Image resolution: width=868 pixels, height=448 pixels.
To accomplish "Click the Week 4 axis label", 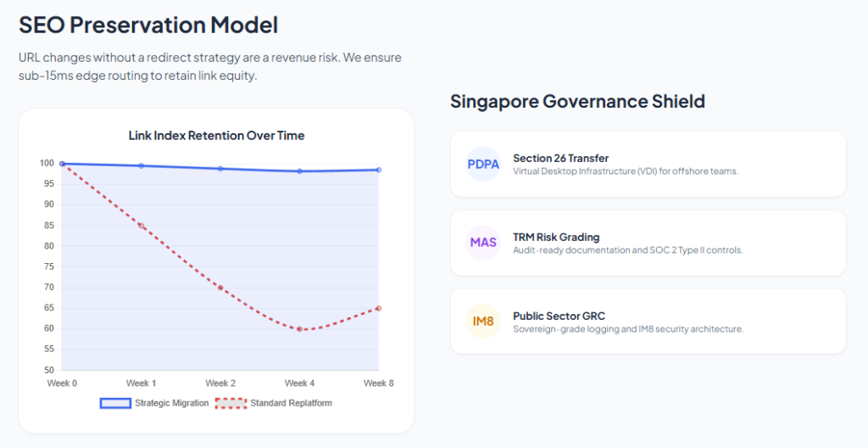I will 299,384.
